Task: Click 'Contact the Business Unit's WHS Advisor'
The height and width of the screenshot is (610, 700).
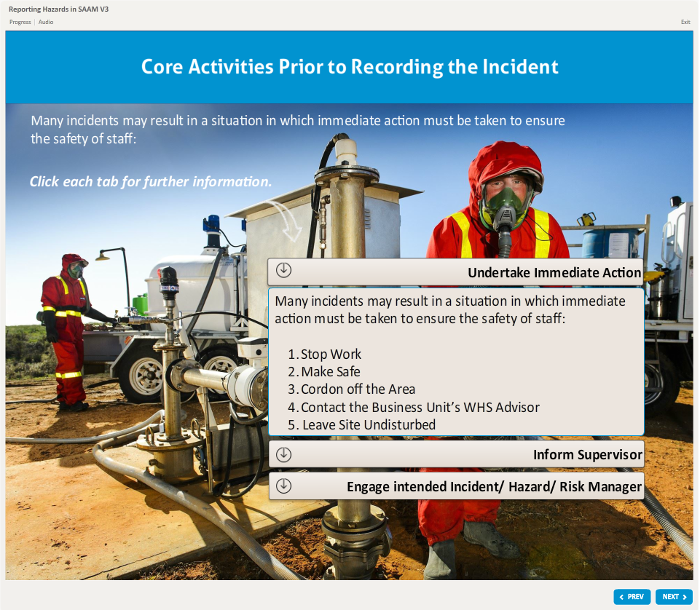Action: click(414, 407)
